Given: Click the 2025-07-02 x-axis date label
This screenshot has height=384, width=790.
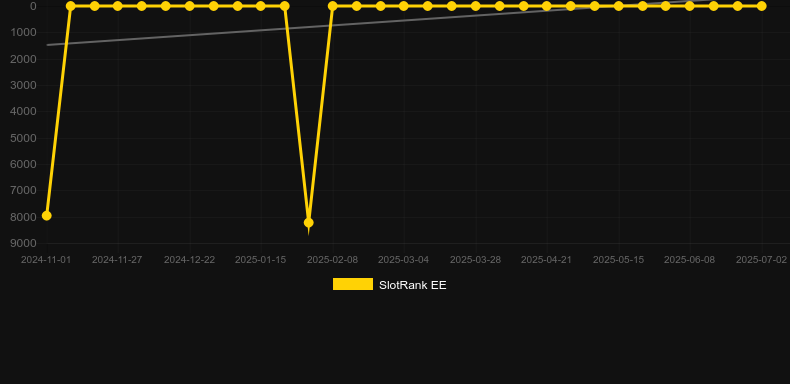Looking at the screenshot, I should pos(761,260).
